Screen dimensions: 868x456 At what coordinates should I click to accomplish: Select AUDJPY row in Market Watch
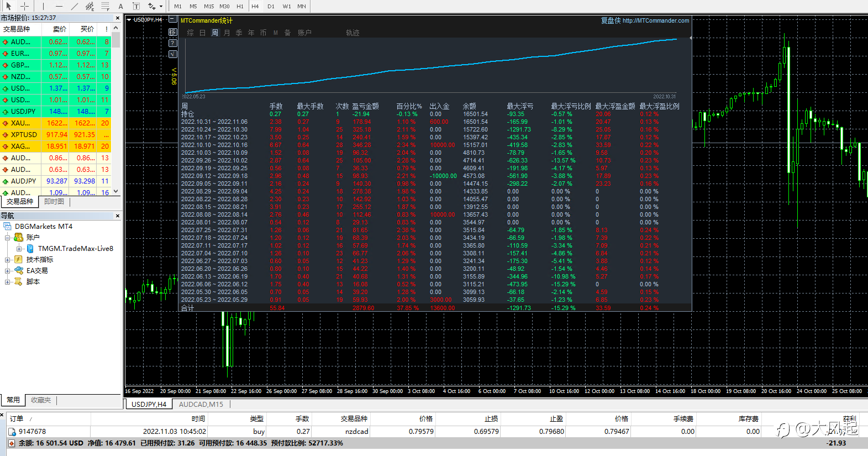56,181
